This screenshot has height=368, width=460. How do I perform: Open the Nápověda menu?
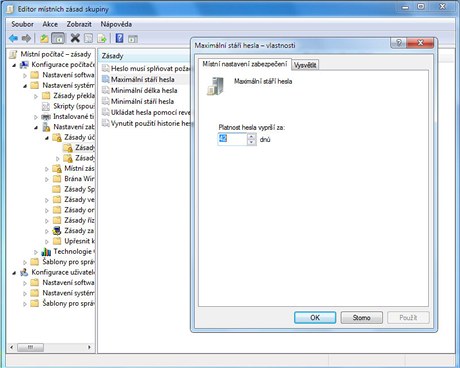tap(116, 24)
